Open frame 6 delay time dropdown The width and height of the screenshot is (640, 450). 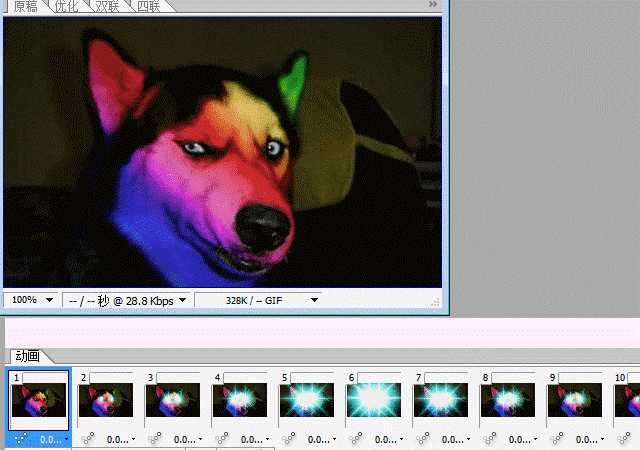389,440
